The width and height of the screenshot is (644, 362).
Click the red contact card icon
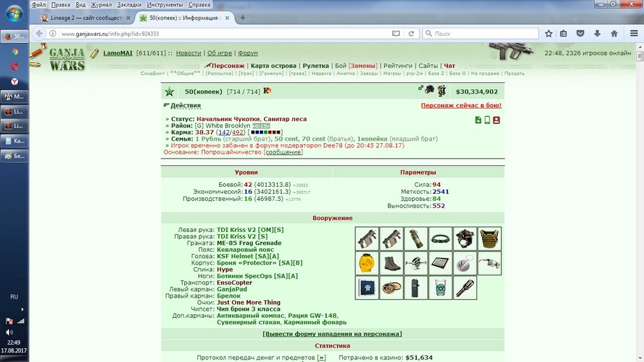496,120
